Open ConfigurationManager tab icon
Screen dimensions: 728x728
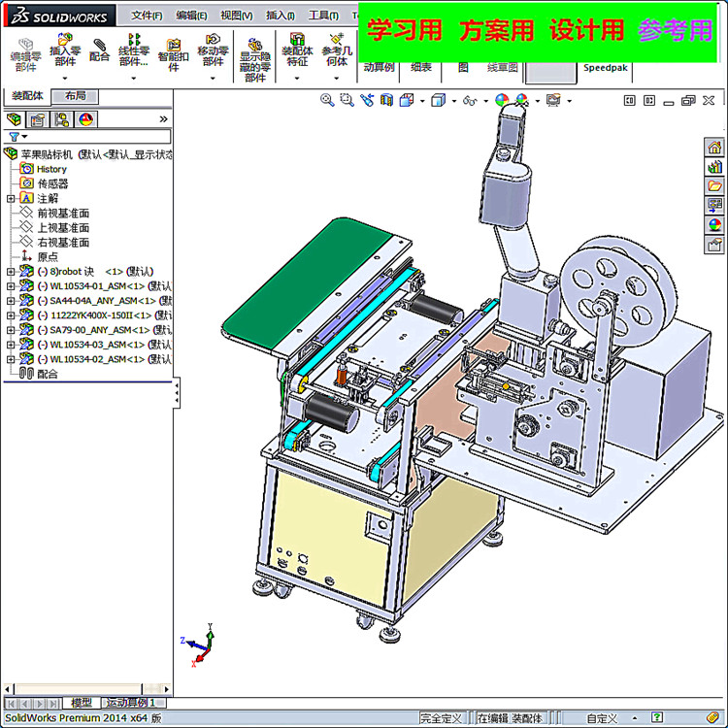coord(61,119)
